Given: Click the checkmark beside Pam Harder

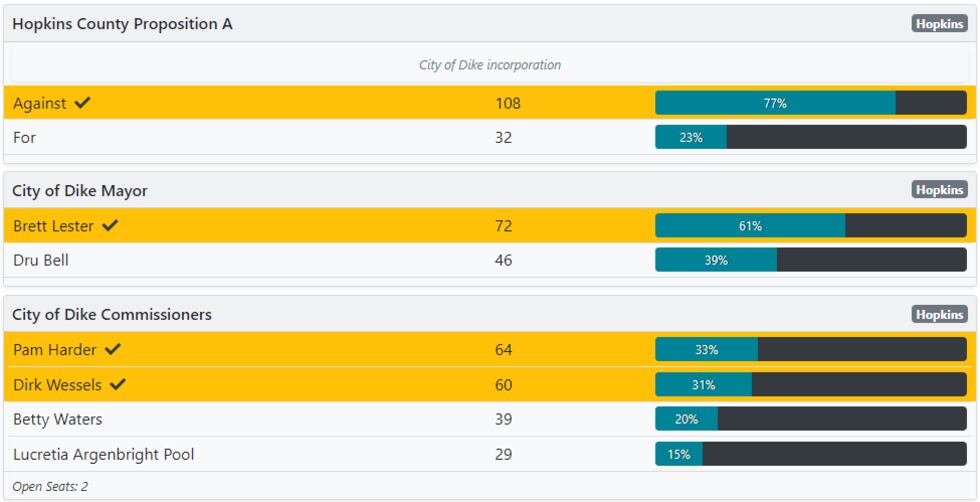Looking at the screenshot, I should pos(112,349).
